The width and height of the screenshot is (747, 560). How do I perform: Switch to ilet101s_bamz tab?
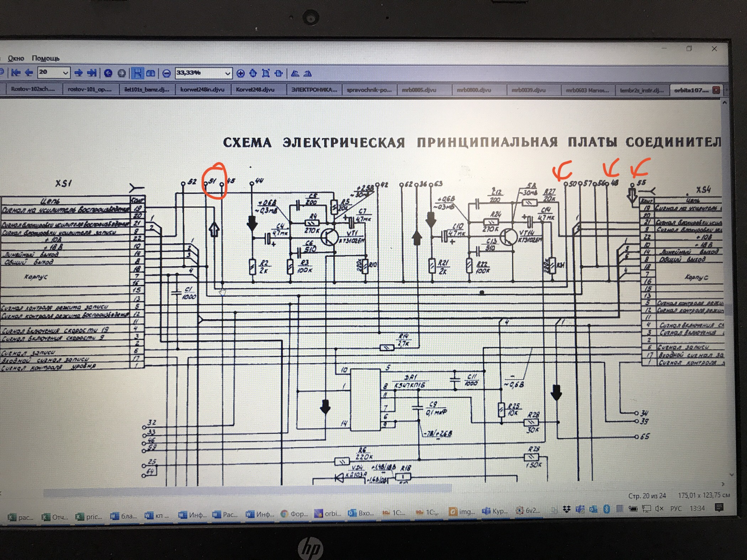(x=147, y=90)
